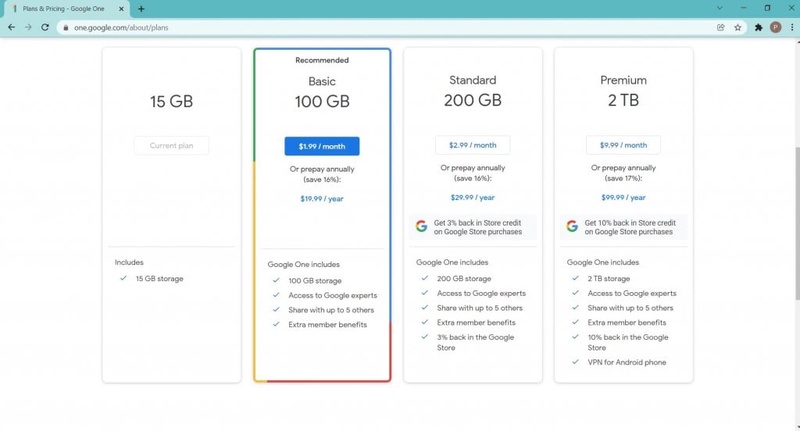
Task: Click the vertical page scrollbar
Action: [x=797, y=223]
